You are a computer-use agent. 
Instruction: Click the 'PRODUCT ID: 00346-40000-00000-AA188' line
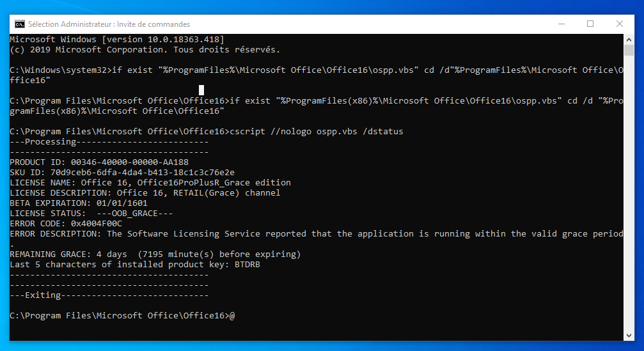point(99,162)
